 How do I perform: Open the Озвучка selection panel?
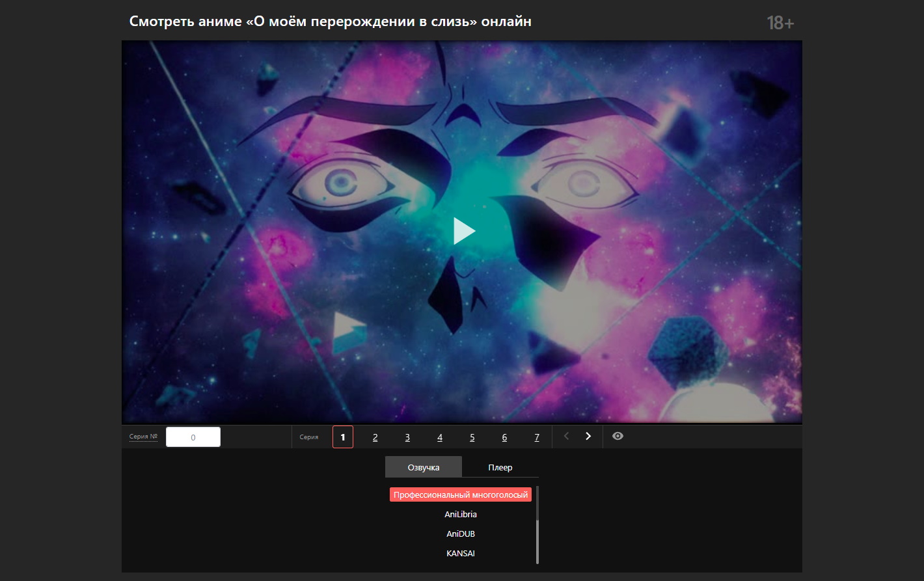424,467
